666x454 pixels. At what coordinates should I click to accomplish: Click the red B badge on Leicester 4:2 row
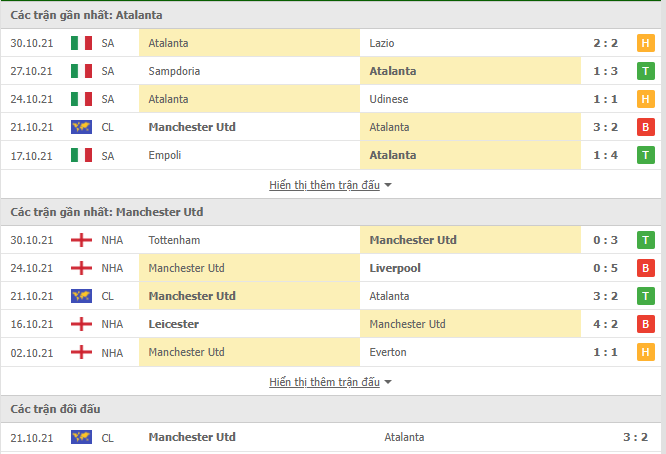(x=645, y=324)
